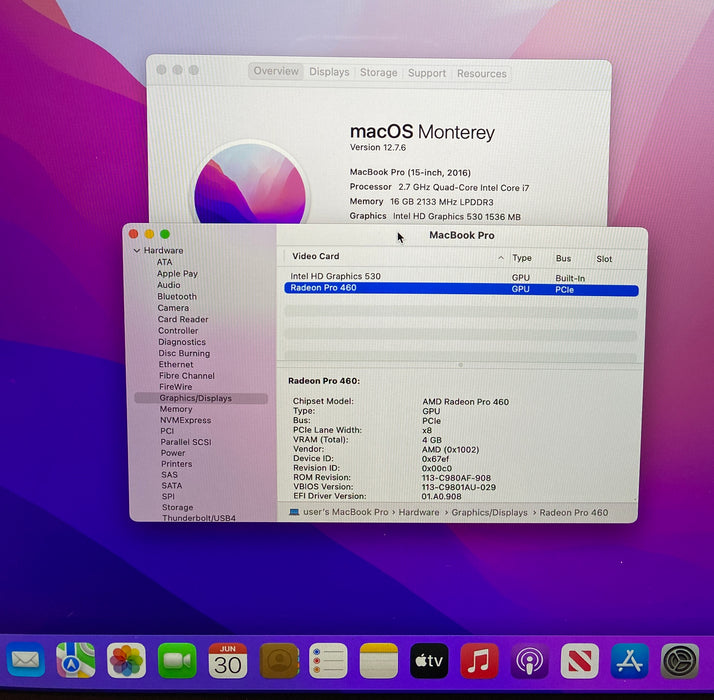Select Card Reader in the sidebar
This screenshot has height=700, width=714.
click(183, 319)
